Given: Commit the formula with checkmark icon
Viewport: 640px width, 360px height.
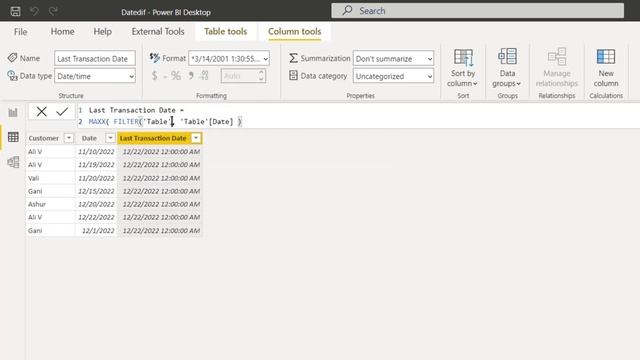Looking at the screenshot, I should coord(62,111).
